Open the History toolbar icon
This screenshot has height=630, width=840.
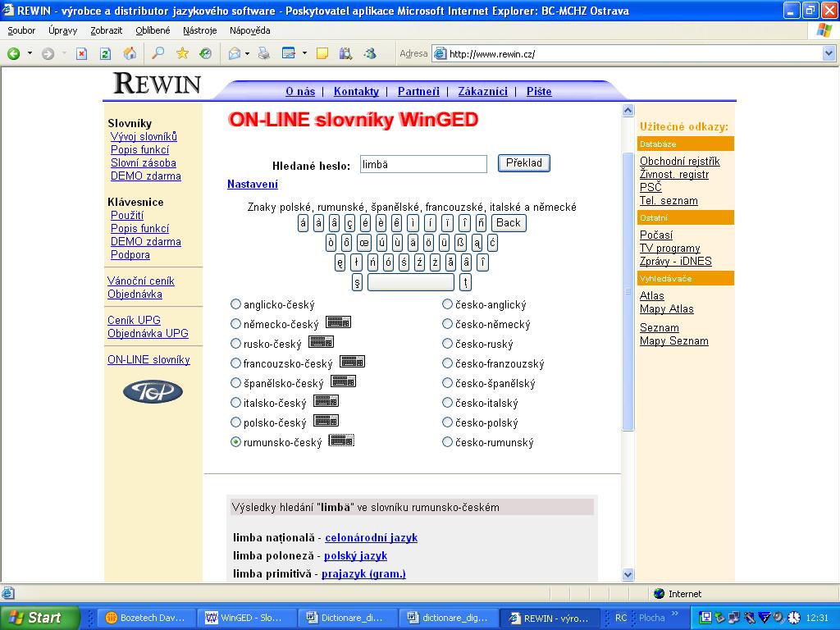click(206, 53)
